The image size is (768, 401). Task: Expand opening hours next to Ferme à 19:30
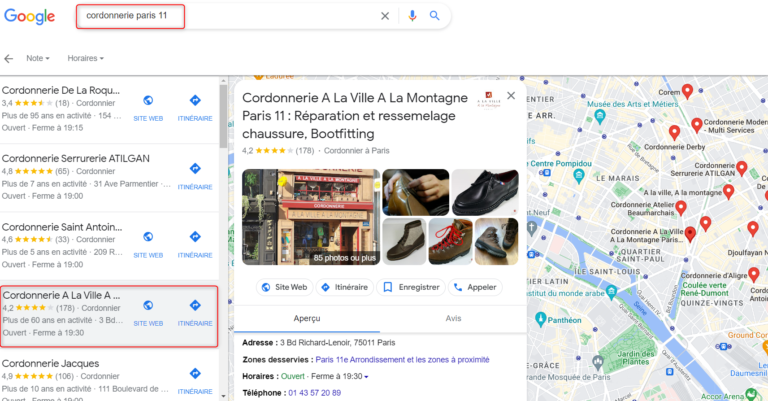[366, 377]
